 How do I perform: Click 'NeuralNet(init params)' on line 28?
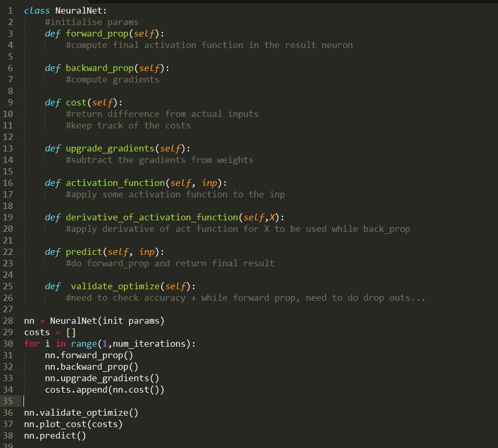coord(107,321)
